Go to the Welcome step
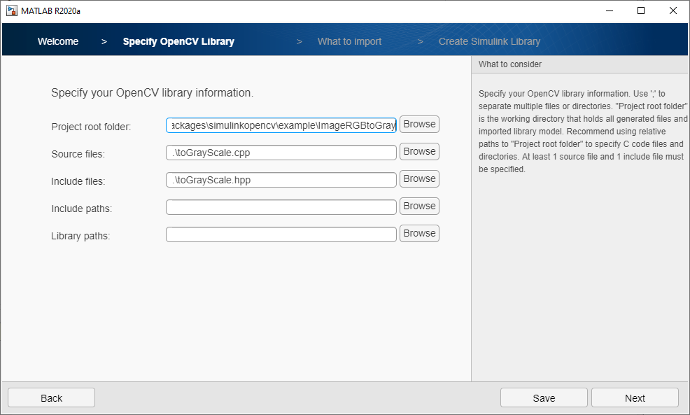Viewport: 690px width, 415px height. (x=58, y=42)
